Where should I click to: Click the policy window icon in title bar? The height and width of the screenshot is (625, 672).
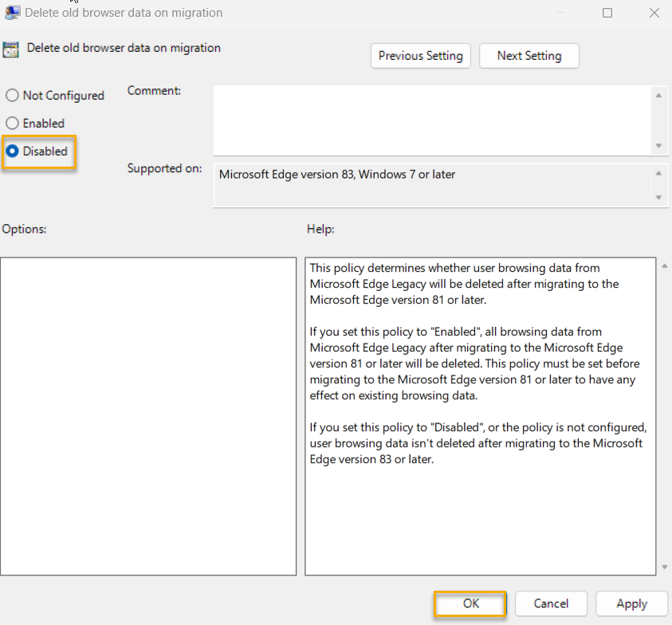[x=13, y=13]
